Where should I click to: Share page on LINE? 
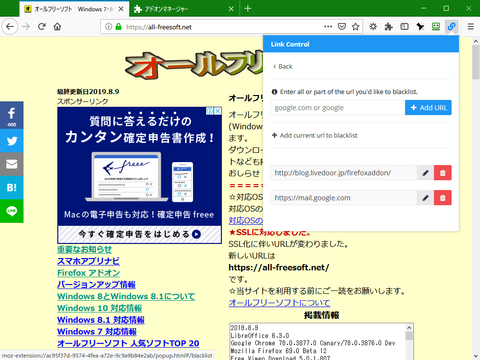click(x=12, y=211)
